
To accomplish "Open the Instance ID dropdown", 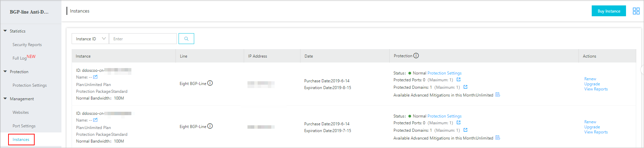I will pos(90,39).
